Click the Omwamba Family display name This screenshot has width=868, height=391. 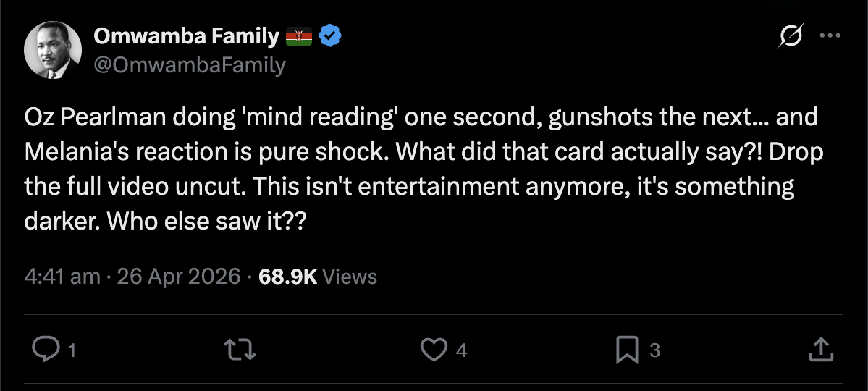point(186,35)
